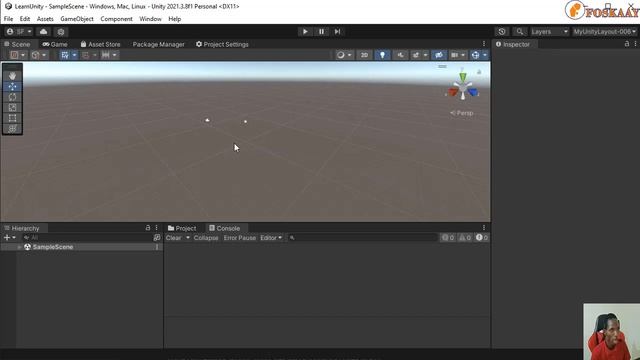Open the Console Editor dropdown
Viewport: 640px width, 360px height.
[271, 238]
